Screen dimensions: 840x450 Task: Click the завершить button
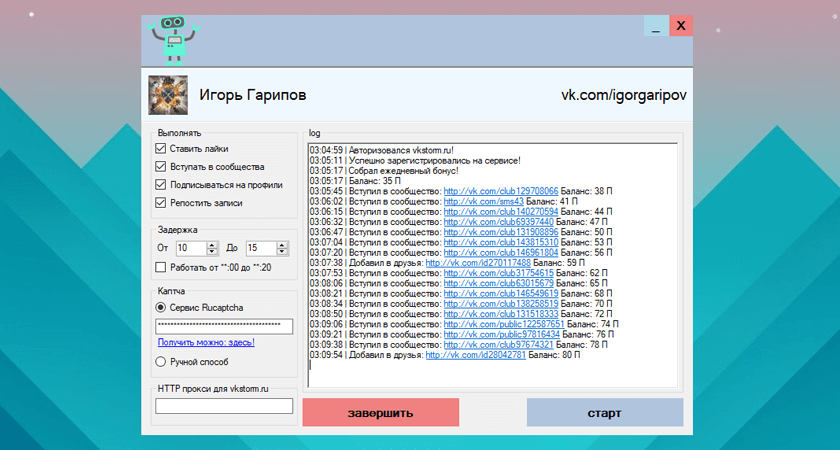coord(380,412)
